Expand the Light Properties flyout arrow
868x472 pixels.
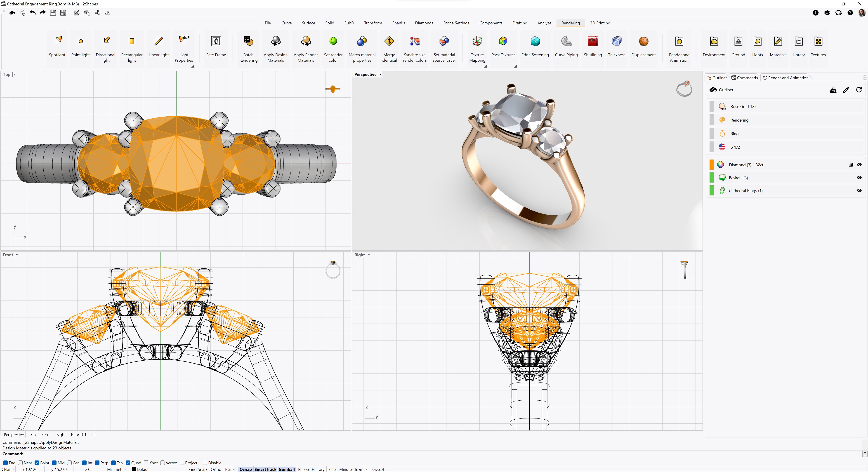pyautogui.click(x=193, y=66)
